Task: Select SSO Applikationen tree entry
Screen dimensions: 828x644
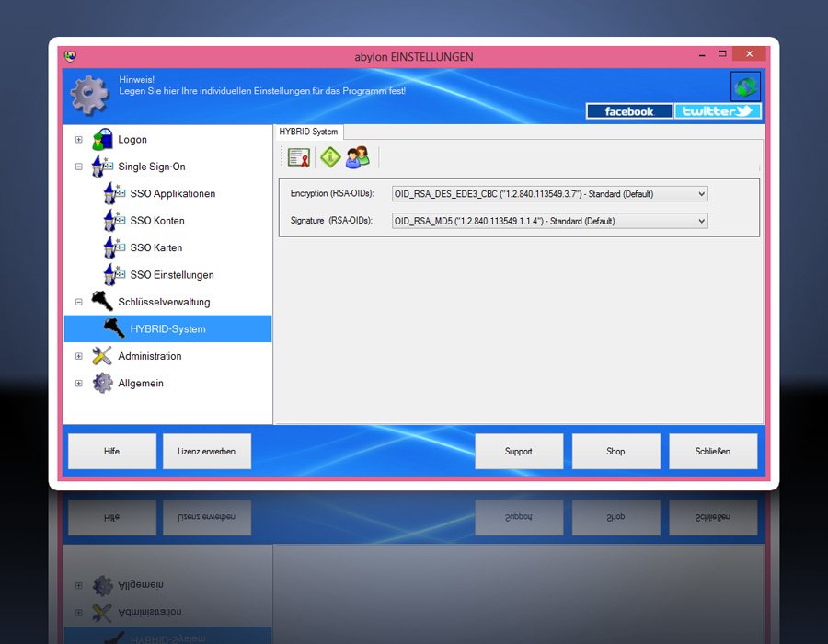Action: (x=173, y=193)
